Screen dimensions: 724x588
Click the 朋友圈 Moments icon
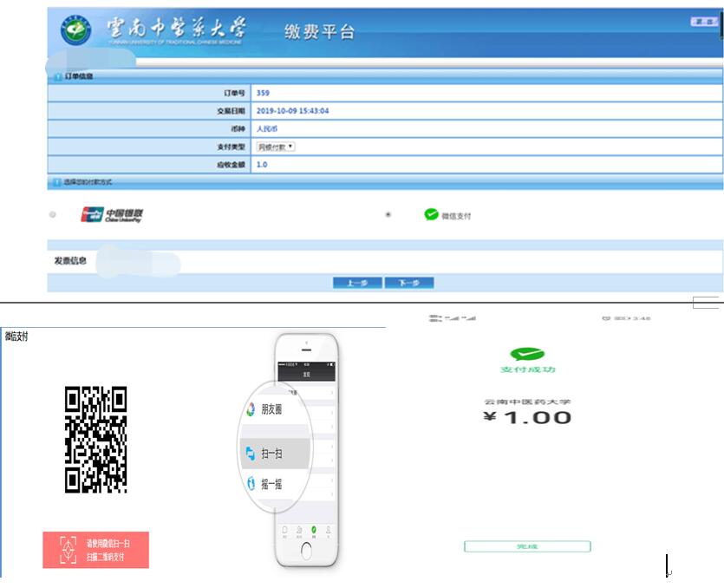[251, 408]
